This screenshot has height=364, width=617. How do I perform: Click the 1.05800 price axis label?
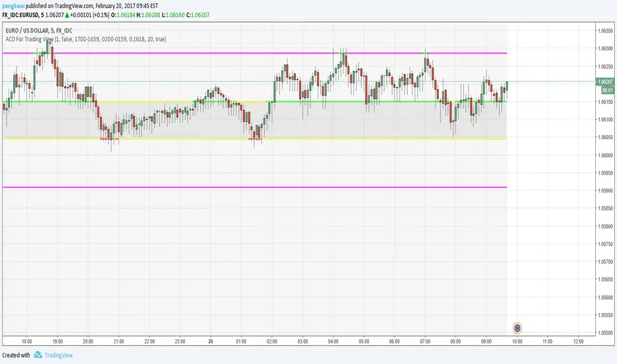pos(606,226)
